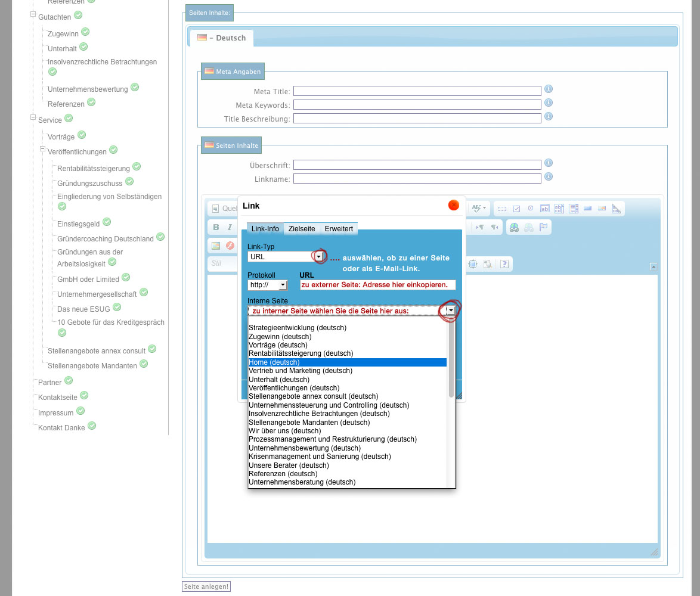700x596 pixels.
Task: Switch to the Zielseite tab
Action: pyautogui.click(x=302, y=229)
